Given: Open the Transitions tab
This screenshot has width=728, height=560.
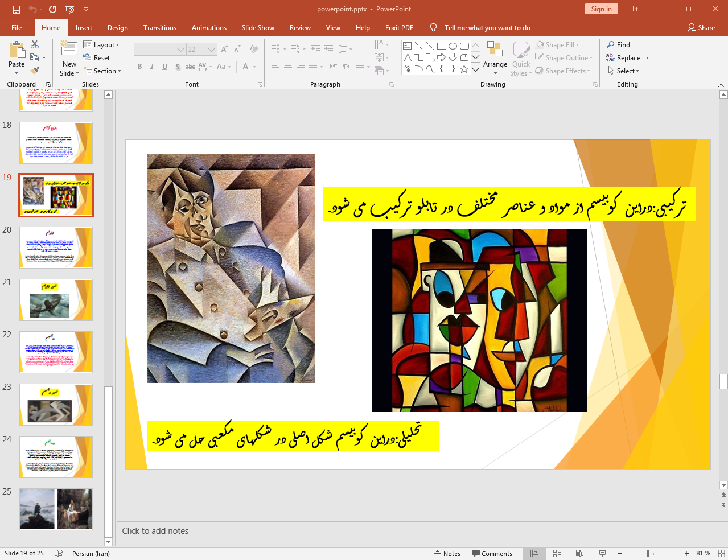Looking at the screenshot, I should point(160,28).
